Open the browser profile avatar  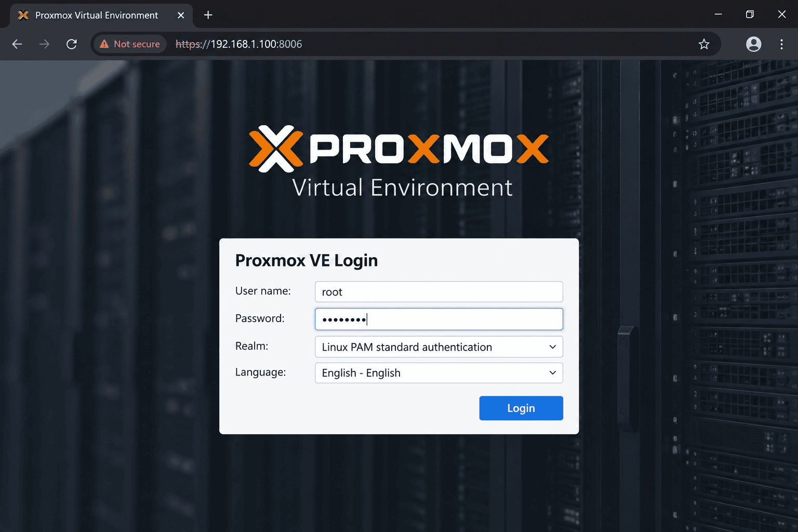tap(753, 44)
